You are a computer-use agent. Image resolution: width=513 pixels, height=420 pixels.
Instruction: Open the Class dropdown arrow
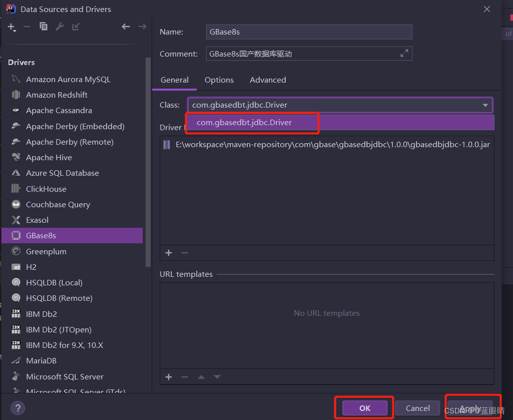point(485,105)
